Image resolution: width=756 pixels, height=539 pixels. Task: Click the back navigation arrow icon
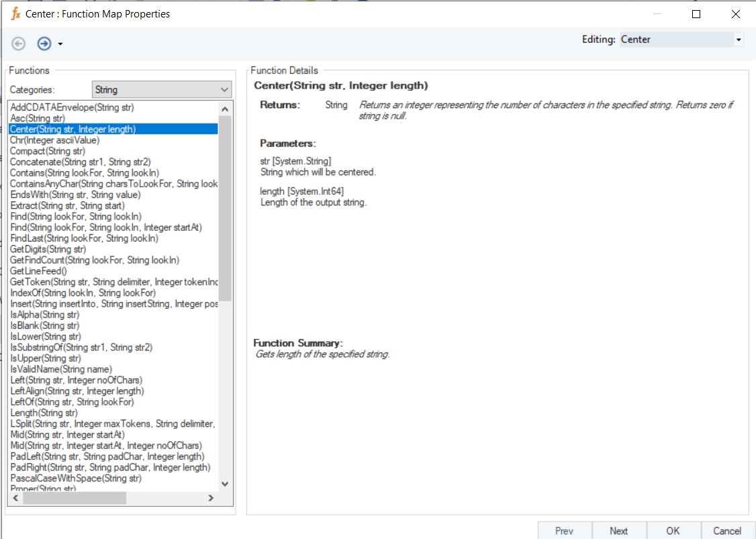click(19, 44)
